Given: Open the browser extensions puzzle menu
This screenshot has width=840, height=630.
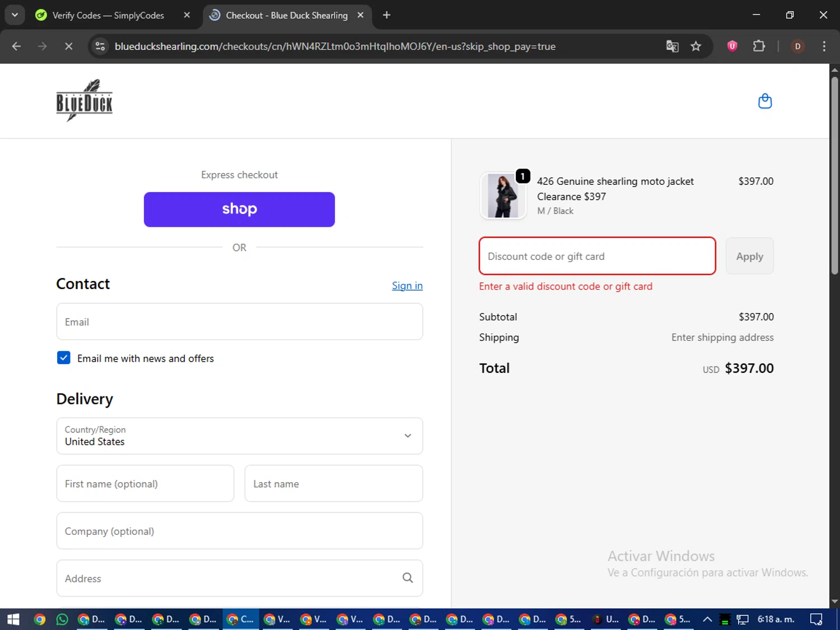Looking at the screenshot, I should coord(759,46).
